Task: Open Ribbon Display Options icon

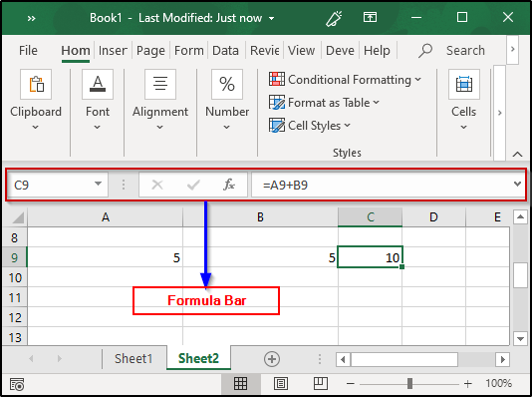Action: pos(370,17)
